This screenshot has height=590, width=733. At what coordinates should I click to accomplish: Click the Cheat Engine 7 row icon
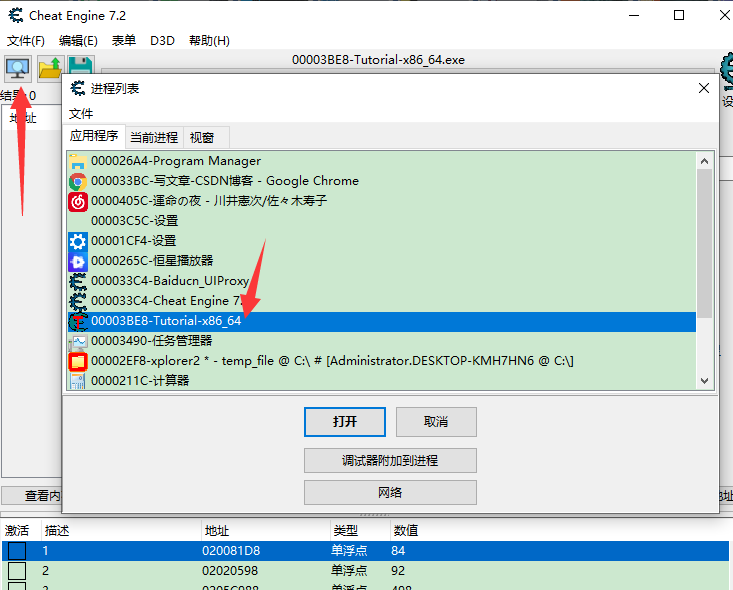(78, 302)
